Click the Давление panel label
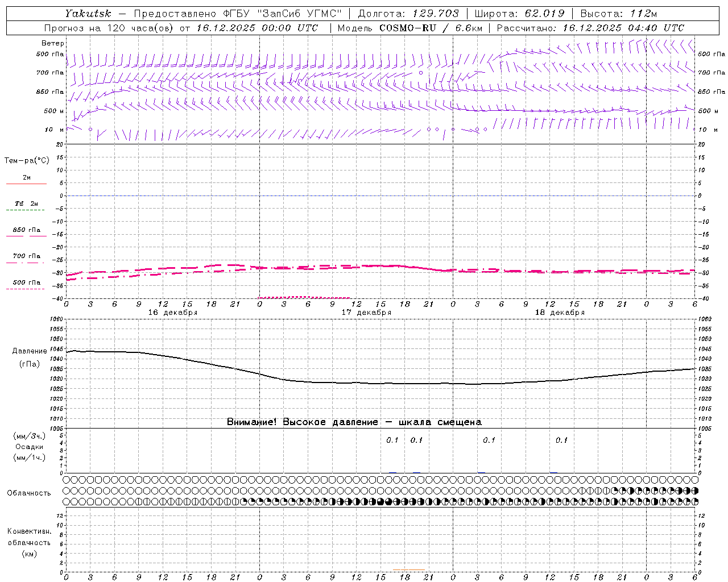Viewport: 728px width, 582px height. 30,351
